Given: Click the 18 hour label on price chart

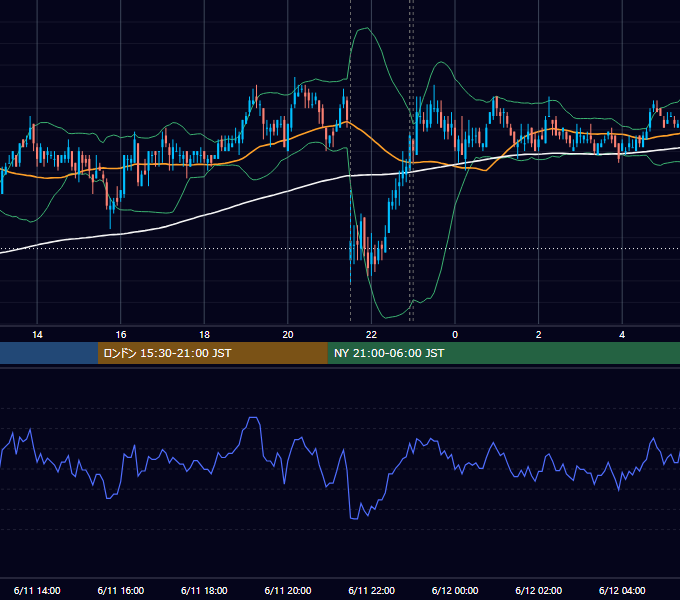Looking at the screenshot, I should pyautogui.click(x=204, y=335).
